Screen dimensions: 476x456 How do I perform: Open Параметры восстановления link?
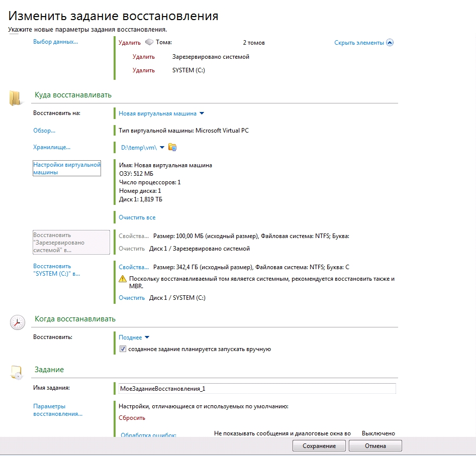[58, 410]
